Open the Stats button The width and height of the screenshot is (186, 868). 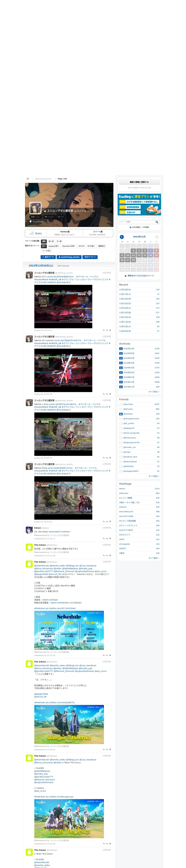[36, 233]
